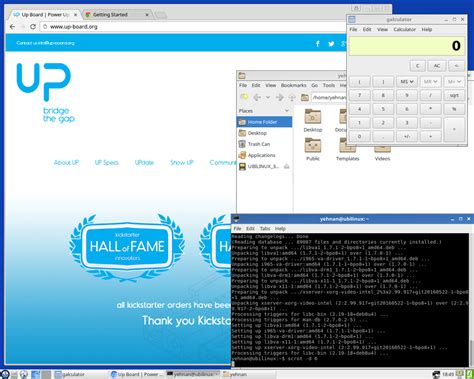The height and width of the screenshot is (379, 474).
Task: Select Trash Can in Places sidebar
Action: [x=259, y=144]
